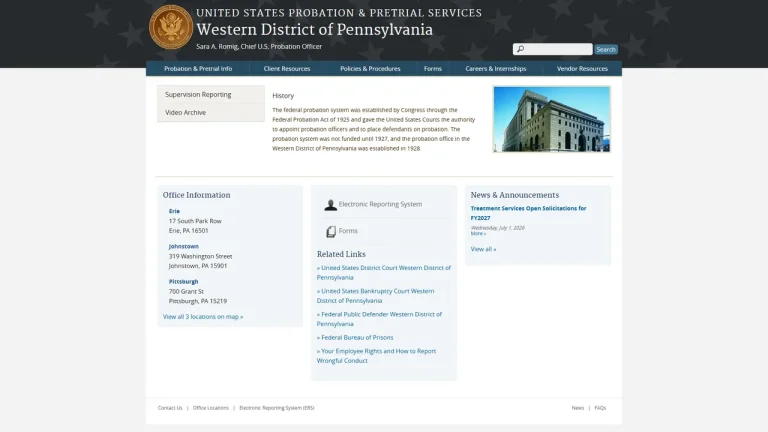Click the Search button
The height and width of the screenshot is (432, 768).
[x=606, y=49]
